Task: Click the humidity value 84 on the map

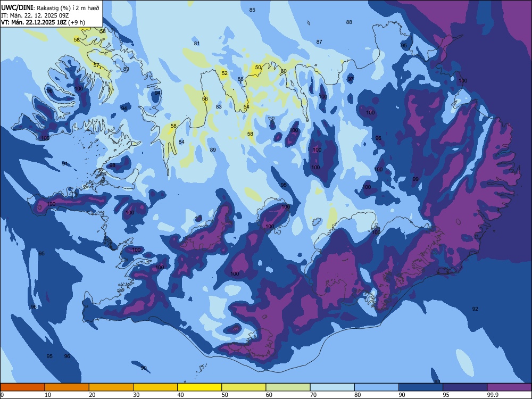Action: [x=181, y=142]
